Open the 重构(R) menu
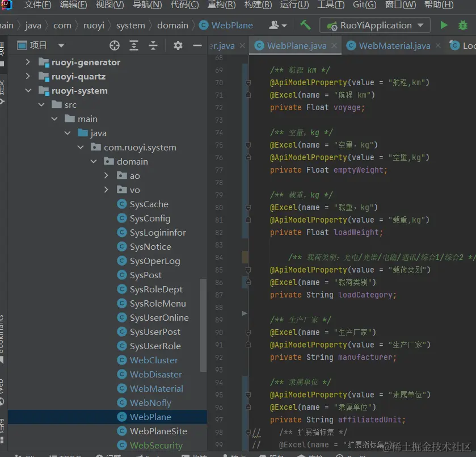This screenshot has height=457, width=476. click(221, 5)
